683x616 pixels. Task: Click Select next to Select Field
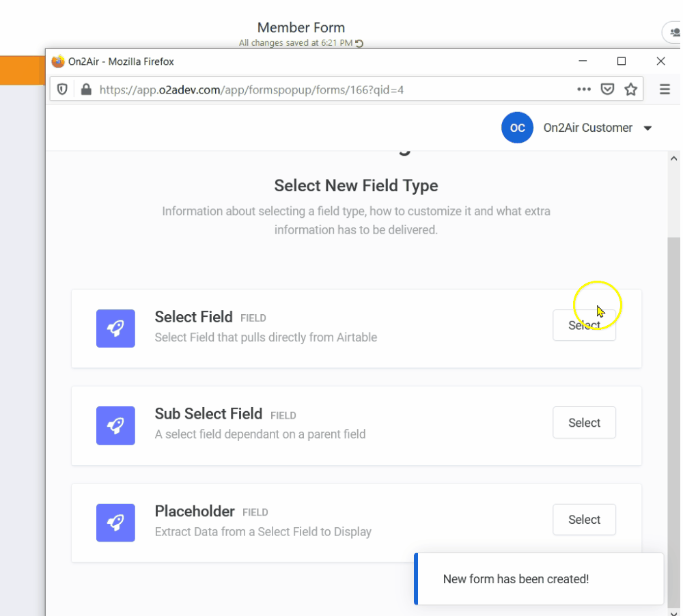584,325
